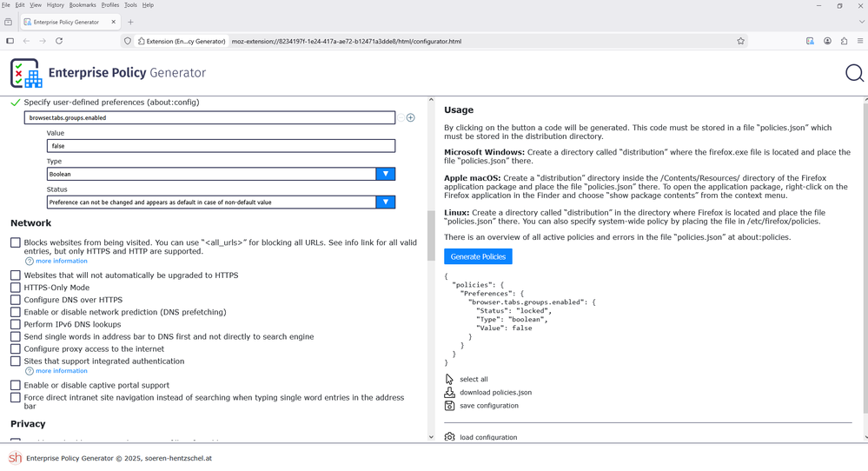Click the download policies.json icon
The width and height of the screenshot is (868, 471).
(x=449, y=393)
